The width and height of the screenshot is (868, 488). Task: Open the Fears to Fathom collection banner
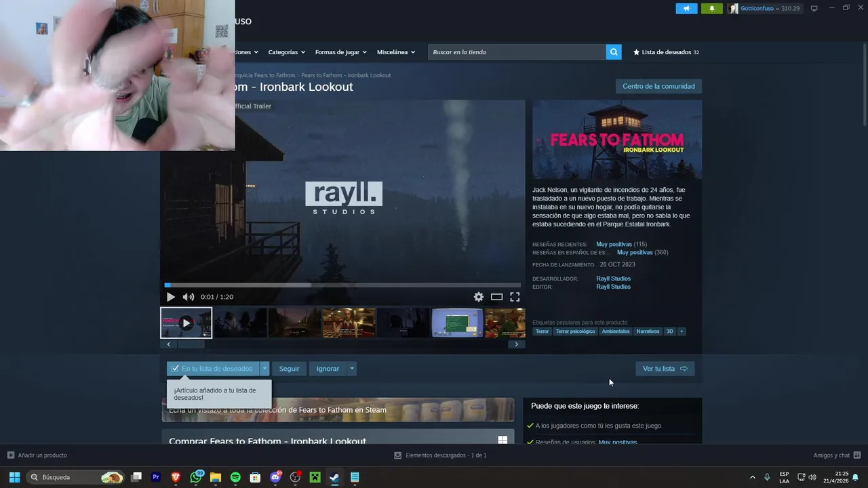(338, 410)
